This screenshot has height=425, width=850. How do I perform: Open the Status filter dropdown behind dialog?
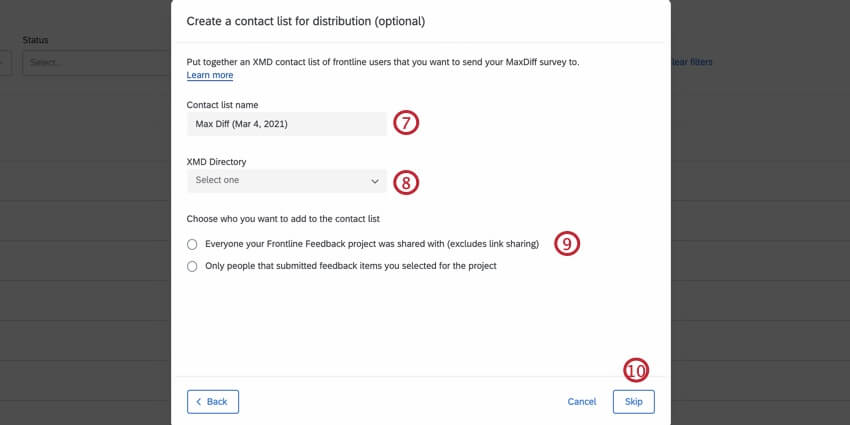coord(90,62)
